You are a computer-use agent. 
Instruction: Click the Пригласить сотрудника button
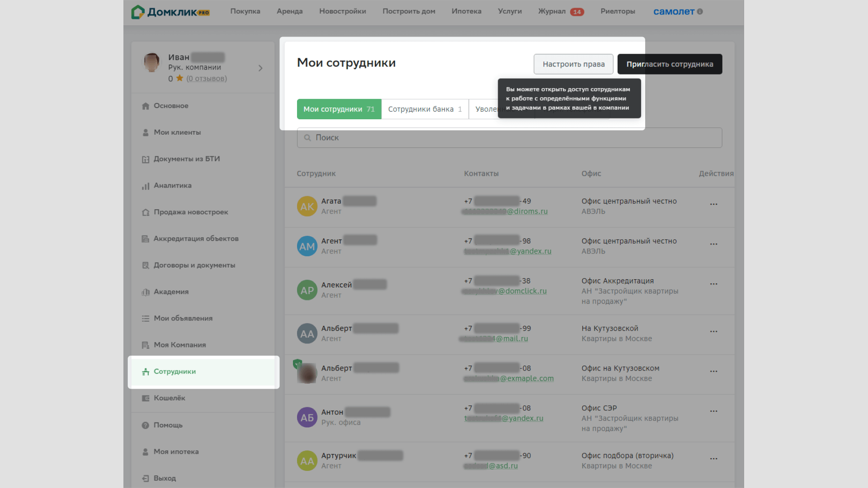[x=670, y=64]
